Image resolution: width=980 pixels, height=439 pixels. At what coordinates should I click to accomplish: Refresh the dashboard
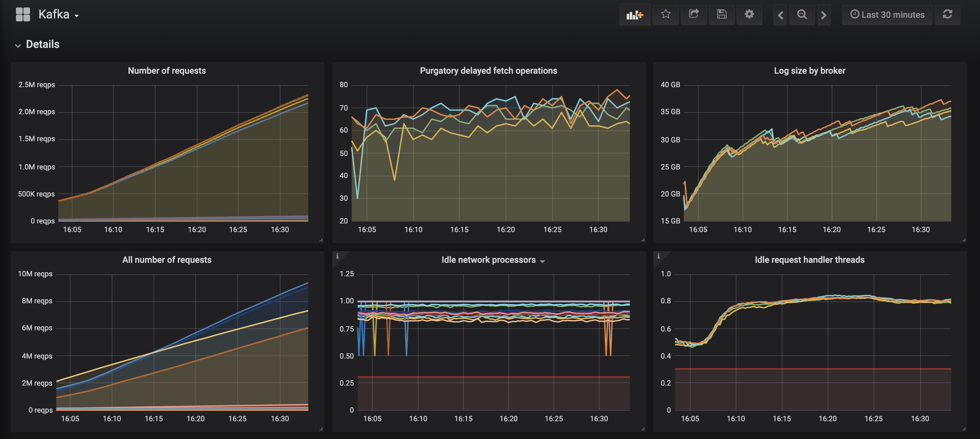(x=947, y=14)
